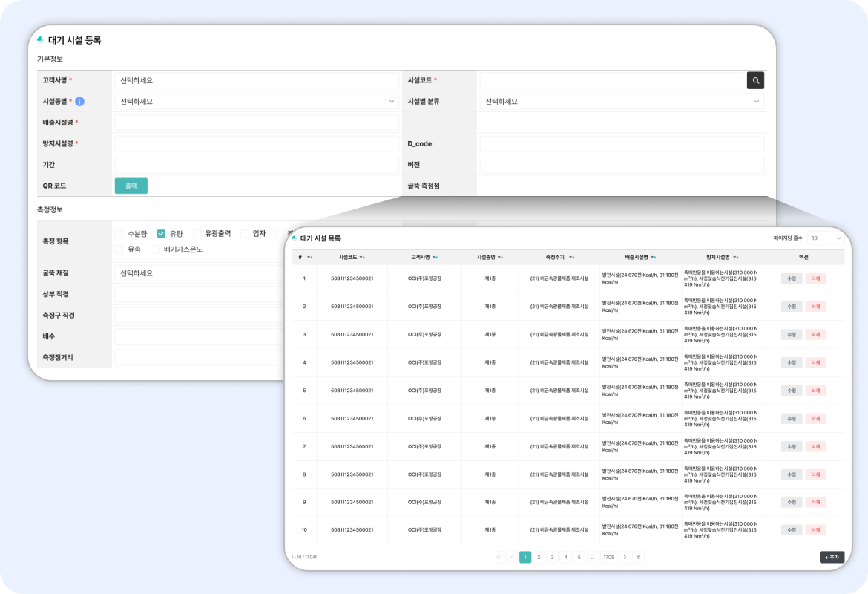
Task: Jump to last page with double-right arrow
Action: click(x=638, y=558)
